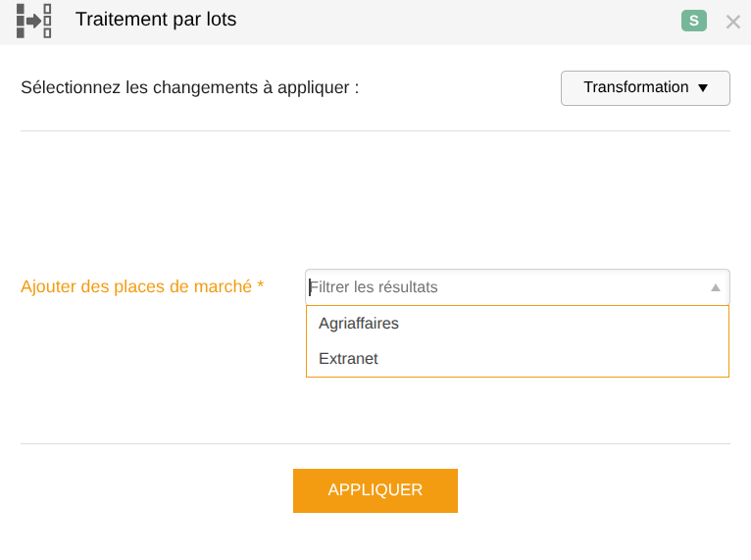Click the Sélectionnez les changements à appliquer text
751x560 pixels.
[189, 87]
